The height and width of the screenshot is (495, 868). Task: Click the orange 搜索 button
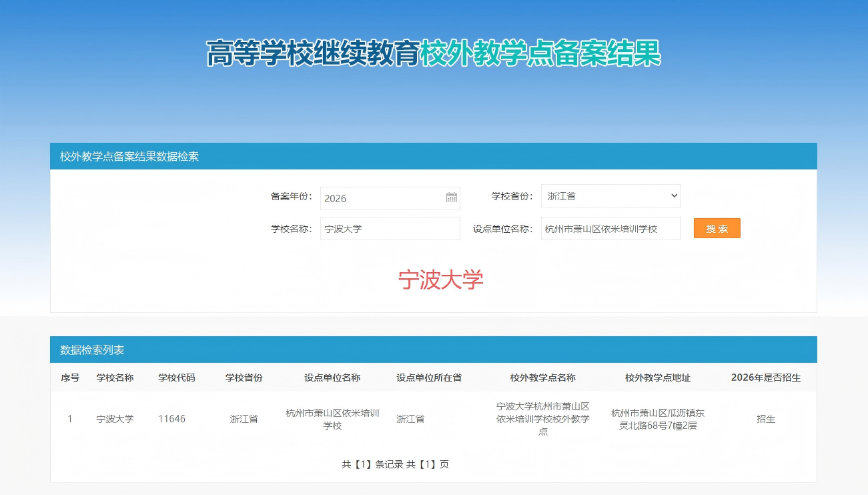[717, 228]
